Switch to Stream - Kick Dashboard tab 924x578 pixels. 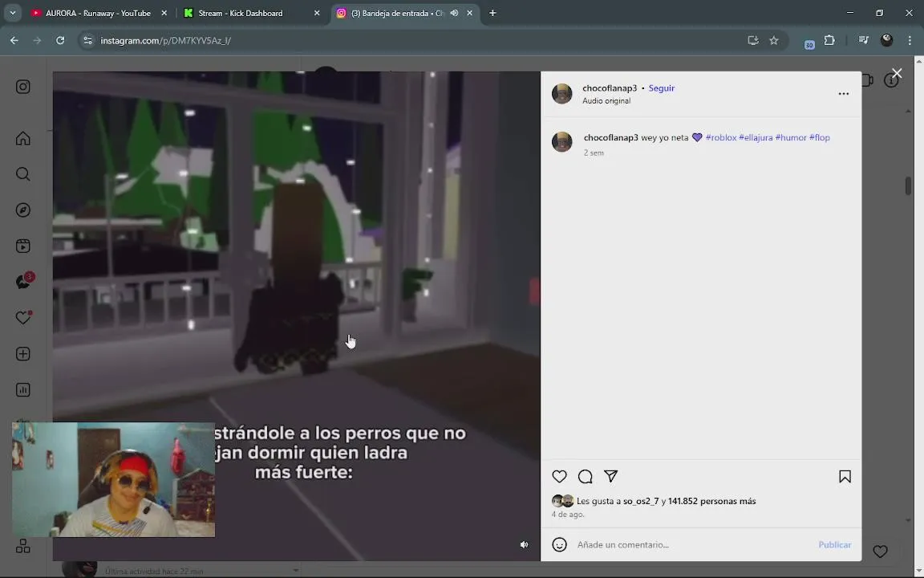click(x=252, y=13)
